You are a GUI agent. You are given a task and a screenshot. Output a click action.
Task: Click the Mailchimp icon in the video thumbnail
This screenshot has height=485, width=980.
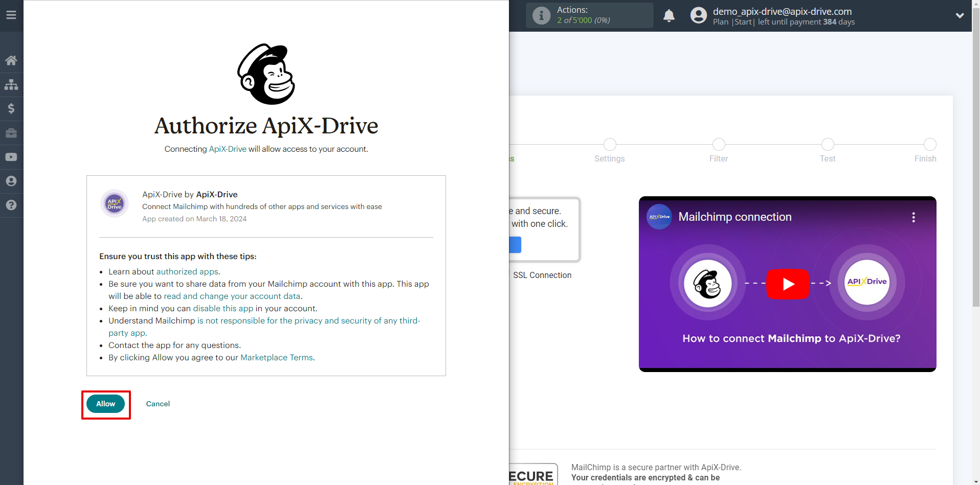click(x=708, y=283)
